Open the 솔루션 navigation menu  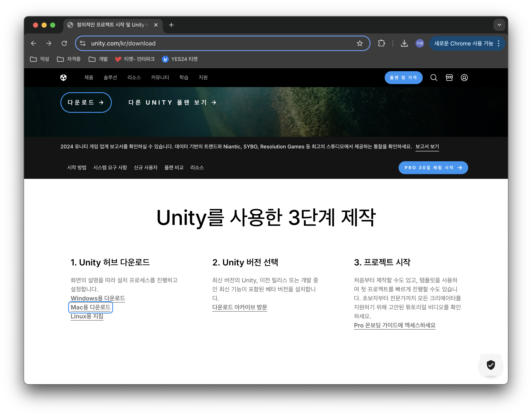pyautogui.click(x=110, y=78)
